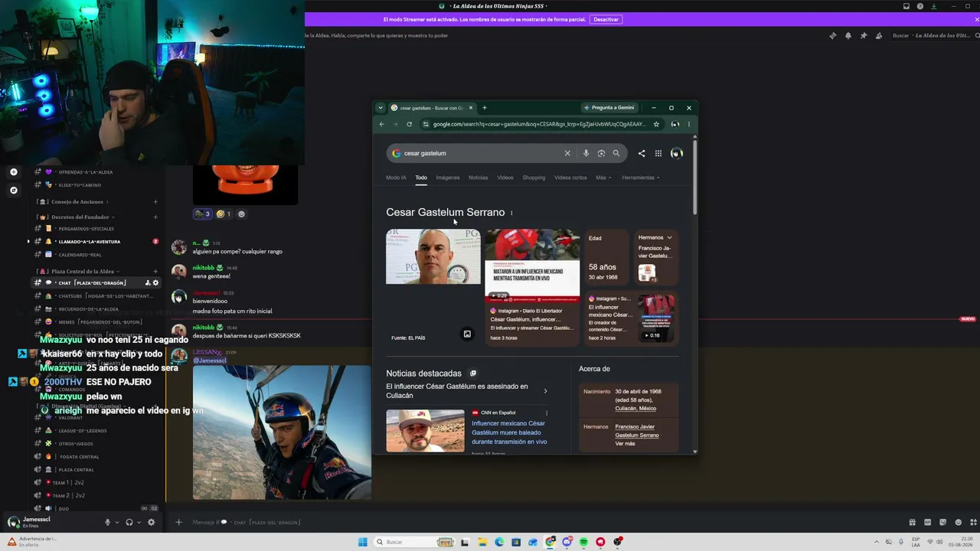980x551 pixels.
Task: Open the 'league-of-legends' channel
Action: (83, 431)
